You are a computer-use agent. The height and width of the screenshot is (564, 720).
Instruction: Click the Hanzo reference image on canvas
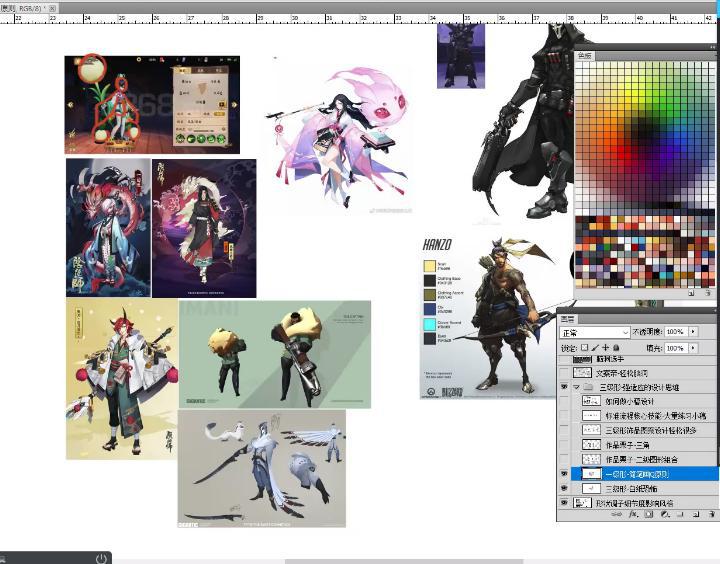[489, 317]
